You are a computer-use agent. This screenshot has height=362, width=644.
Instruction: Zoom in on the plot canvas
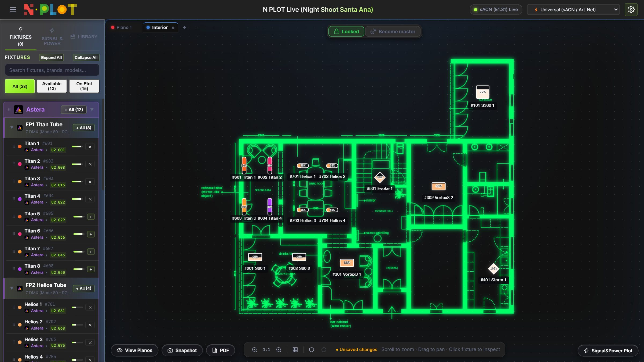pyautogui.click(x=279, y=350)
